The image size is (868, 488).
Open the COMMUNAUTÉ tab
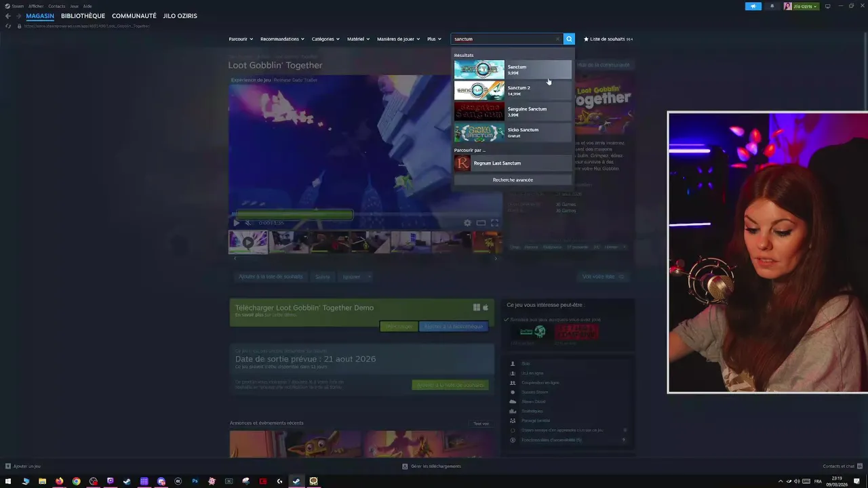point(134,16)
